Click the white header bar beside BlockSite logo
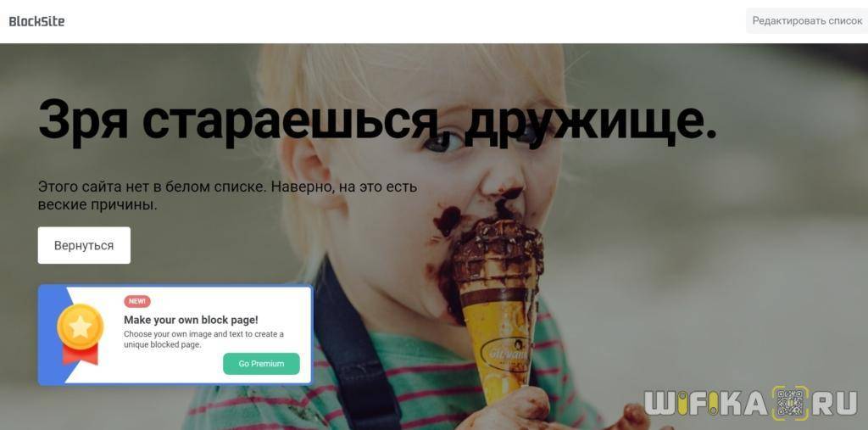This screenshot has width=868, height=430. (404, 21)
